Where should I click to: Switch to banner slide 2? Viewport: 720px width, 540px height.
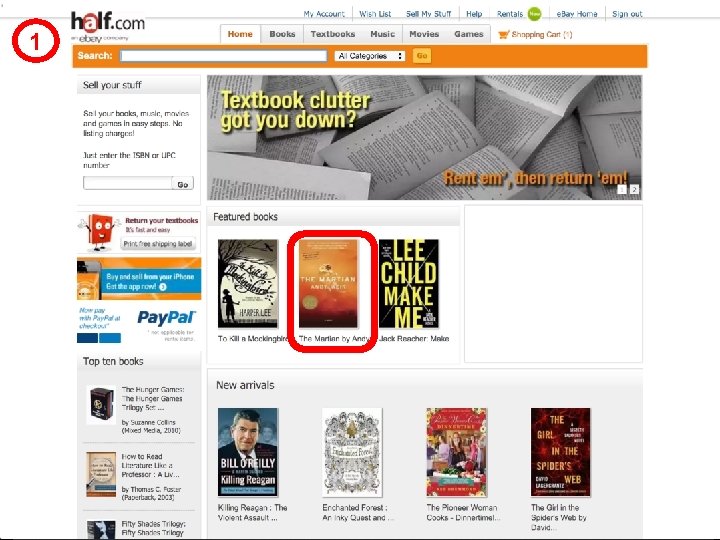634,189
